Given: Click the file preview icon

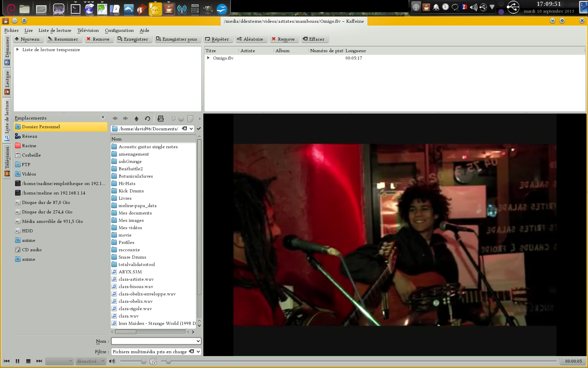Looking at the screenshot, I should [x=161, y=119].
